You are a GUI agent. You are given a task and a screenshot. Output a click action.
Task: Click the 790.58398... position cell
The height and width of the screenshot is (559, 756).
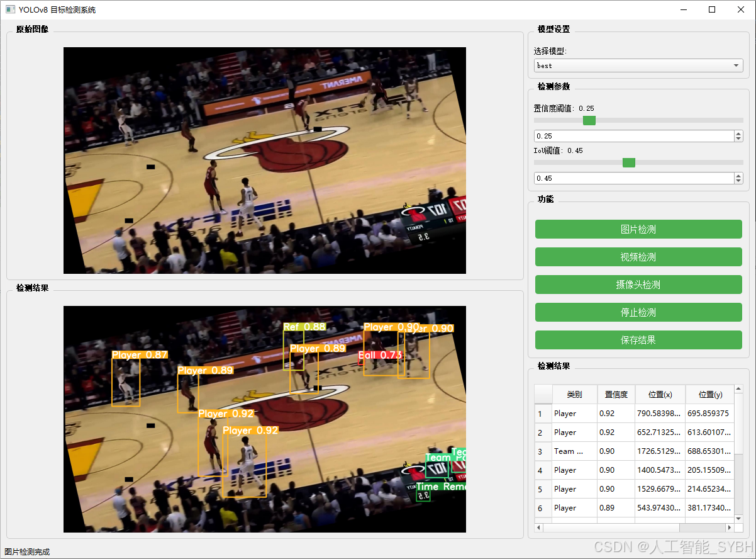[660, 414]
